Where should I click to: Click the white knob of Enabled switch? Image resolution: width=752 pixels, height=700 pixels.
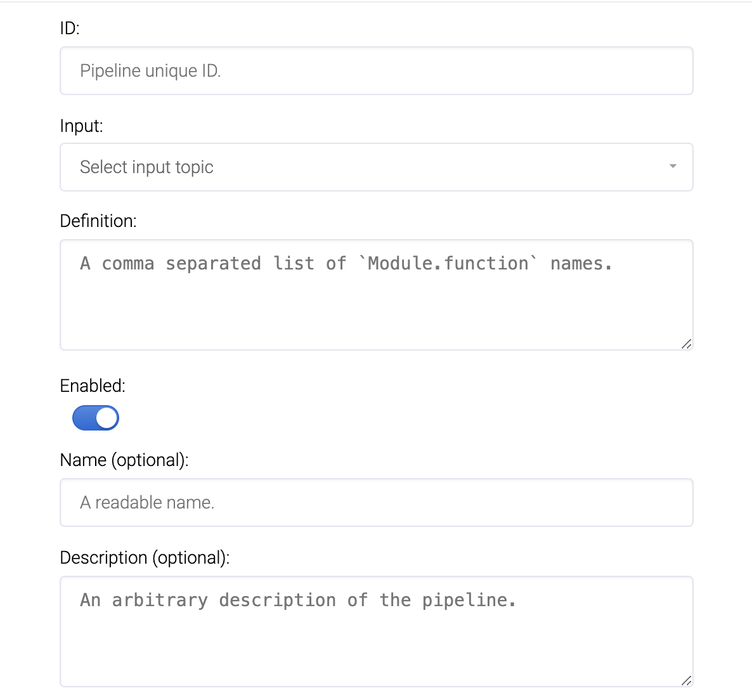pyautogui.click(x=107, y=418)
